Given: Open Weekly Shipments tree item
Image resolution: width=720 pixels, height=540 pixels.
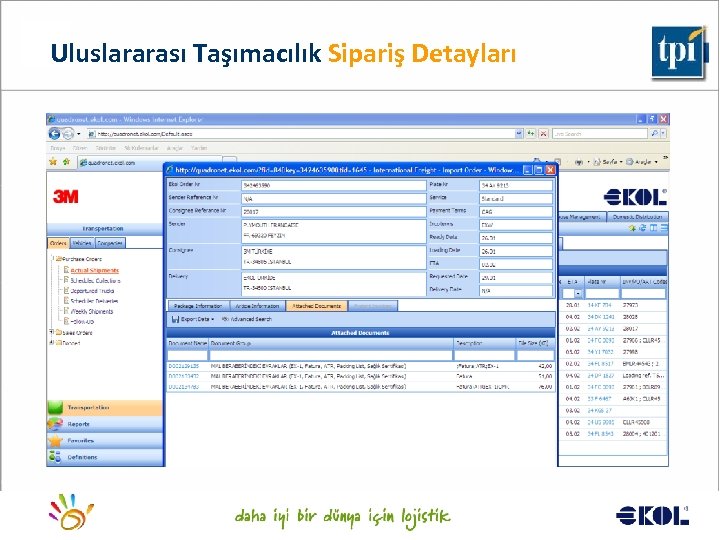Looking at the screenshot, I should tap(92, 311).
